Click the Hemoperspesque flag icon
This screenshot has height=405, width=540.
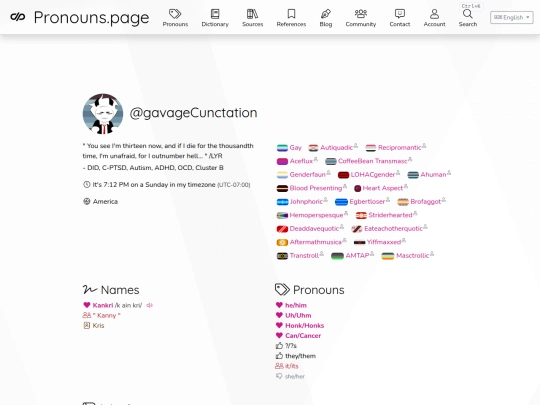(282, 216)
